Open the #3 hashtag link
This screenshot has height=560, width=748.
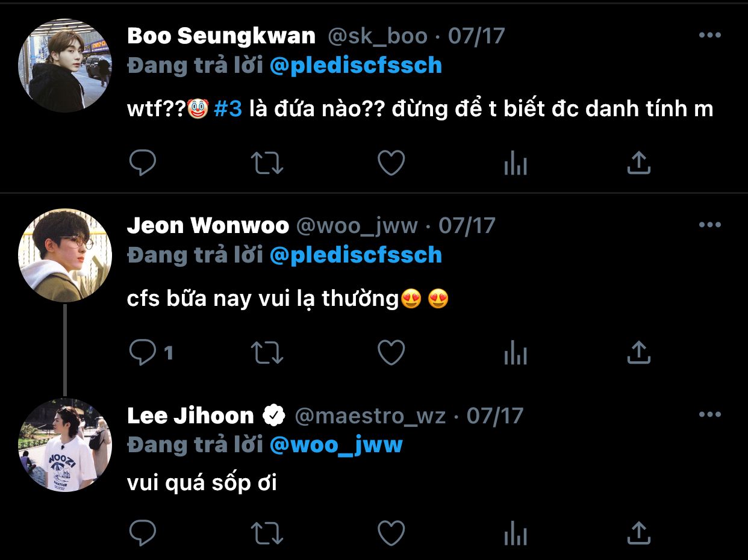[228, 109]
